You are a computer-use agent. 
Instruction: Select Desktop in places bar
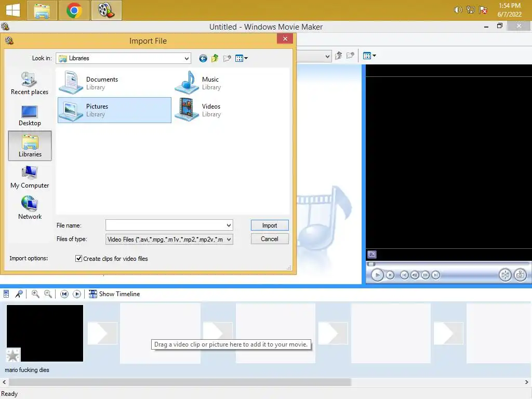(30, 115)
